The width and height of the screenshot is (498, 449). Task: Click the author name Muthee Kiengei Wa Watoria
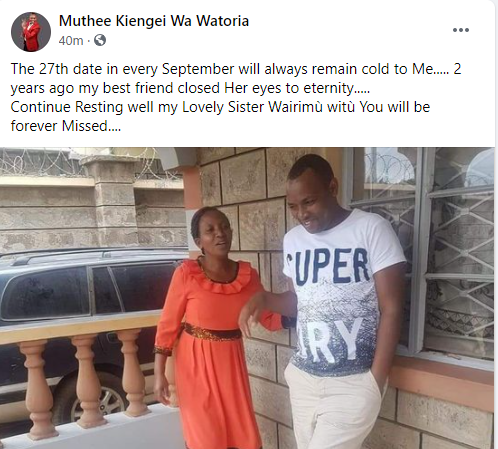pos(154,21)
